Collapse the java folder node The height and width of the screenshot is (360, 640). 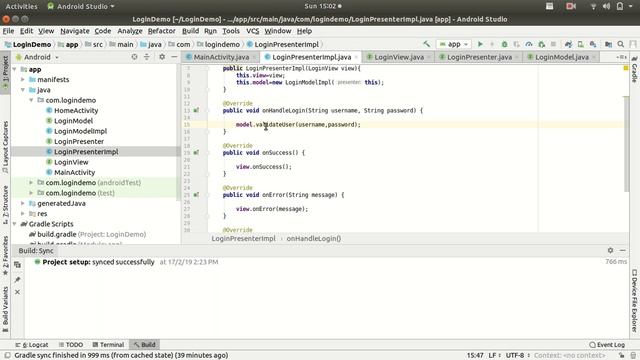tap(23, 90)
